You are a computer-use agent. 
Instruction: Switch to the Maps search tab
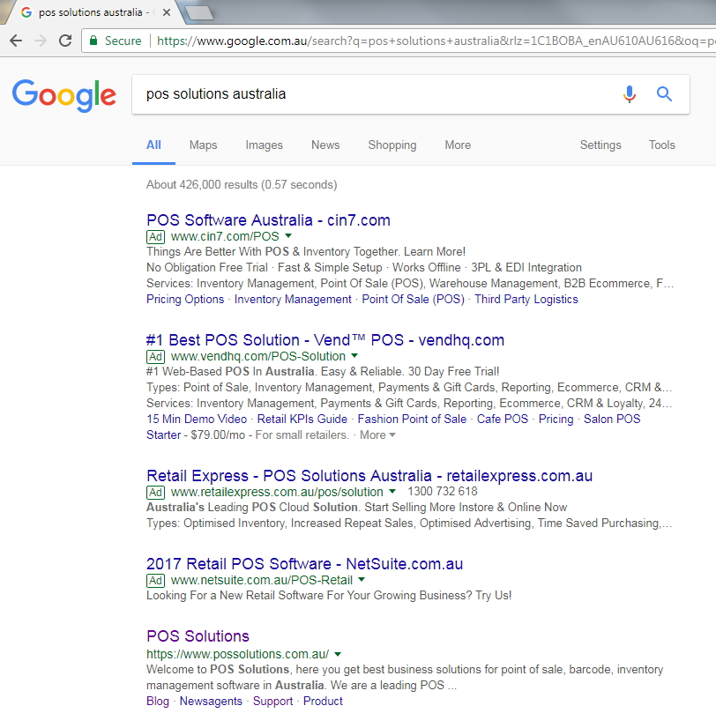(203, 145)
